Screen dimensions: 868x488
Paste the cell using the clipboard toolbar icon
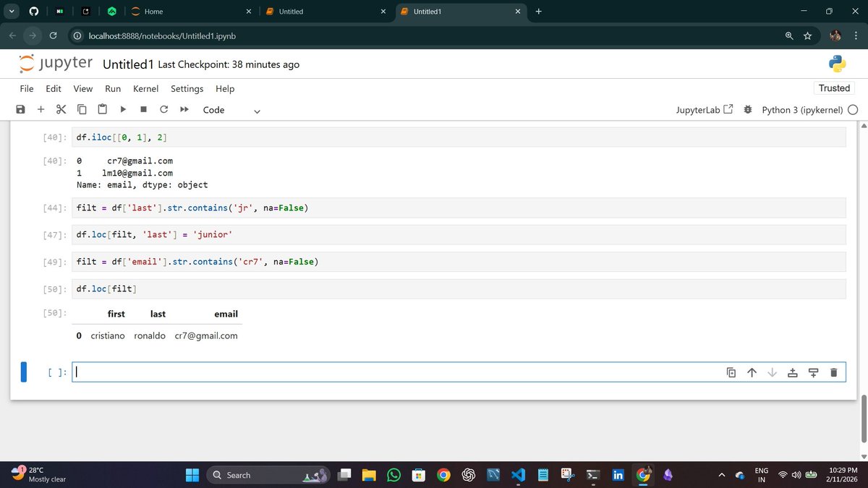tap(102, 109)
